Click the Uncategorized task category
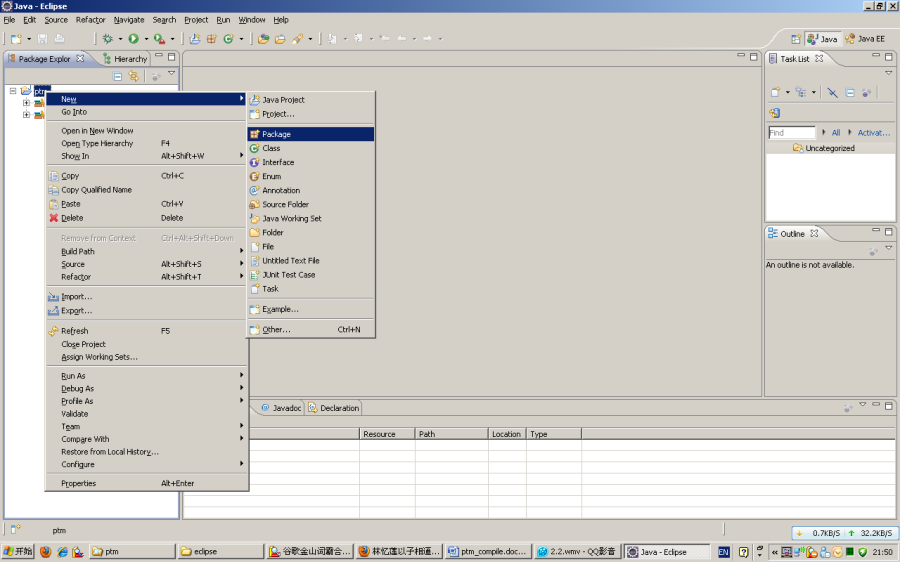This screenshot has width=900, height=562. 824,148
